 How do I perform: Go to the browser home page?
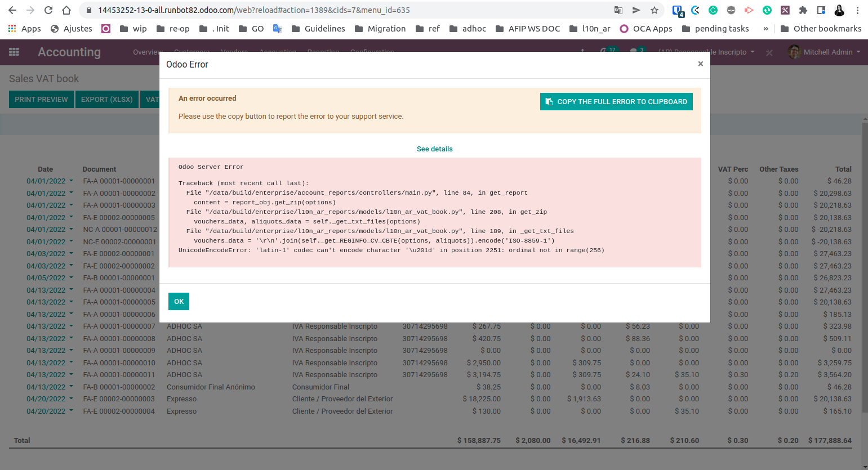pyautogui.click(x=66, y=10)
